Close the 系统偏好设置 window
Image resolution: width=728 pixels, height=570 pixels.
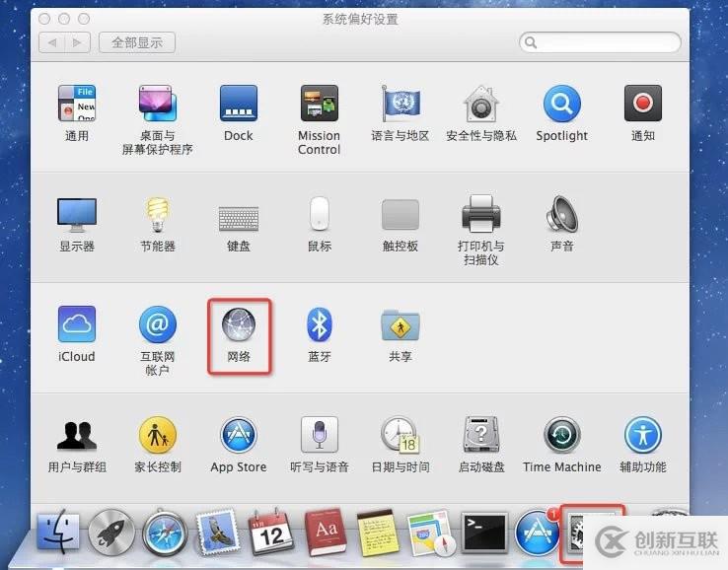(44, 19)
